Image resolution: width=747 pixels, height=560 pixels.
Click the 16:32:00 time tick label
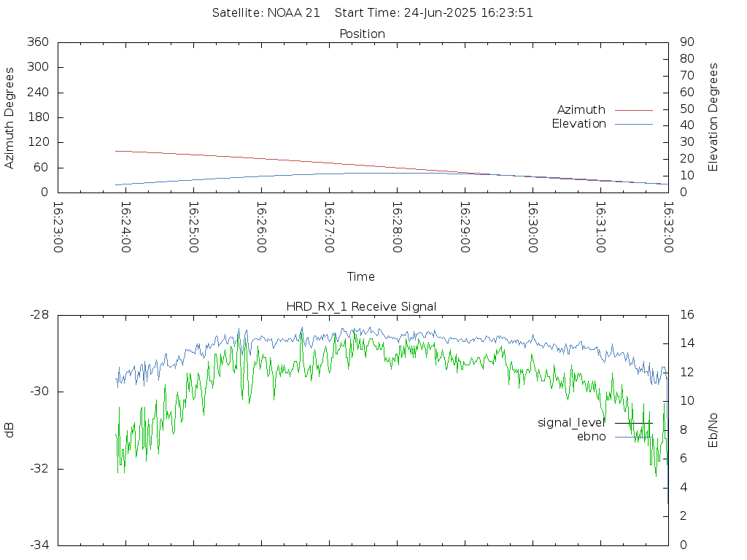pos(668,227)
